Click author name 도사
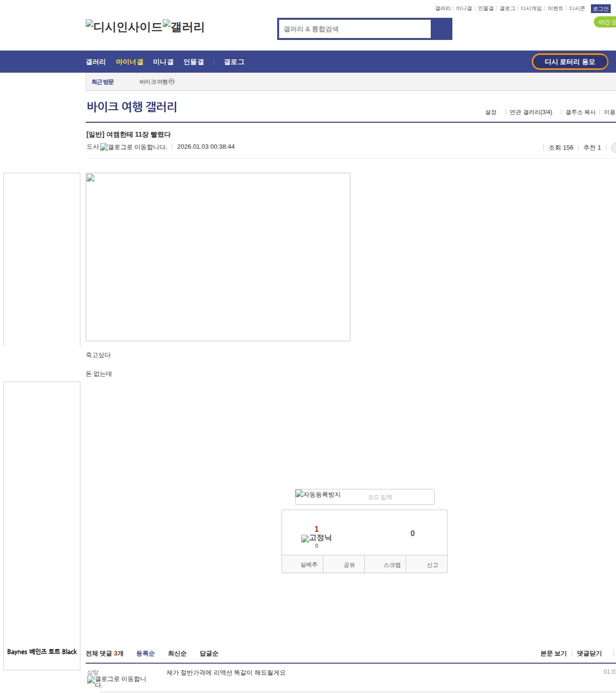The width and height of the screenshot is (616, 693). (x=93, y=147)
